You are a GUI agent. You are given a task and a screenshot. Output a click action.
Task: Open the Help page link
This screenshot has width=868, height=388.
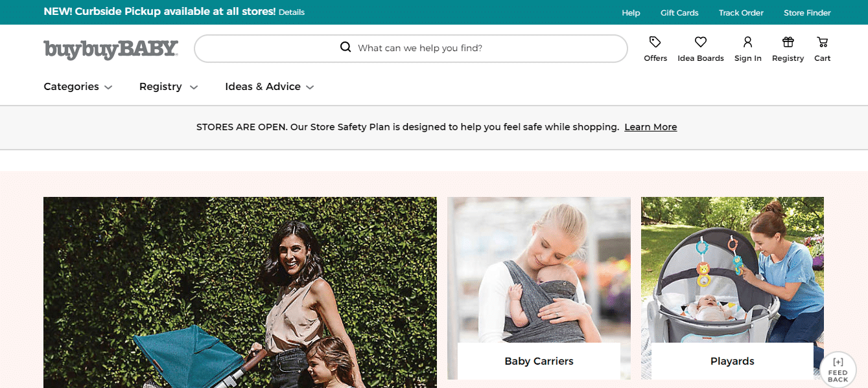pos(631,13)
